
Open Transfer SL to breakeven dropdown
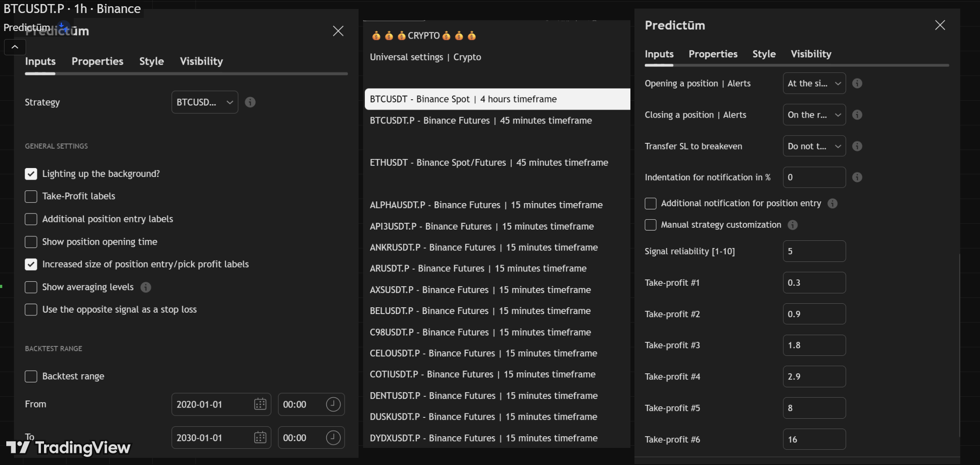tap(814, 146)
